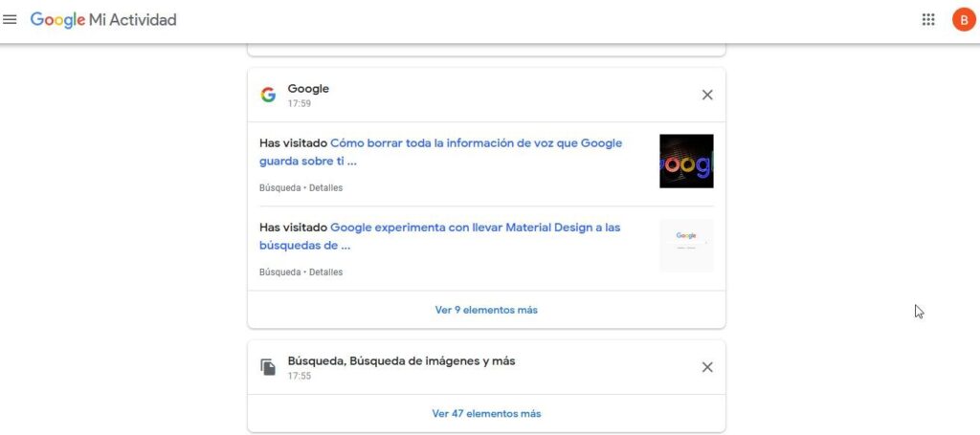Open the Google apps grid
980x435 pixels.
pyautogui.click(x=928, y=19)
